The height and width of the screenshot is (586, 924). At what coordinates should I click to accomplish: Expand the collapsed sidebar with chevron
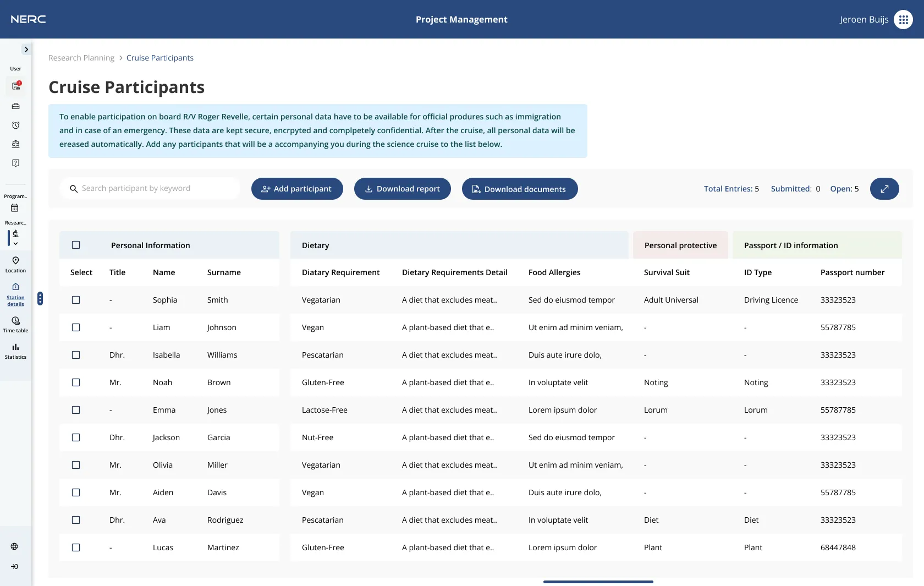click(x=26, y=50)
